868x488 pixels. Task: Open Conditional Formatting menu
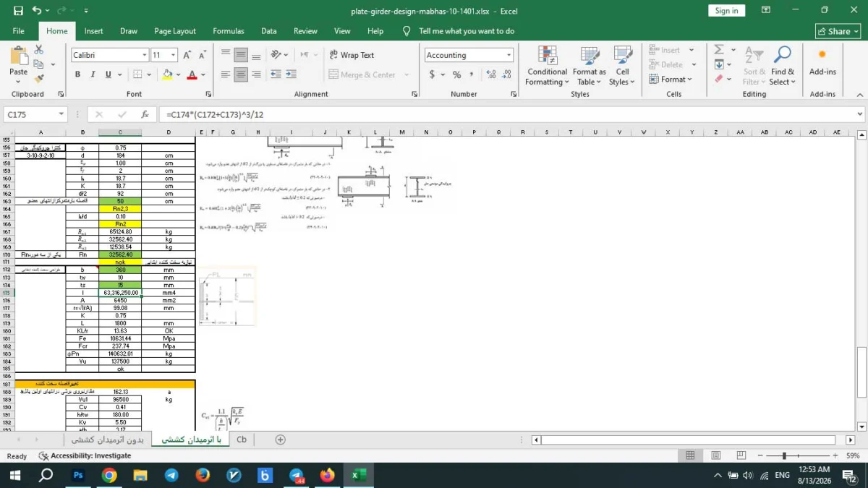tap(548, 66)
